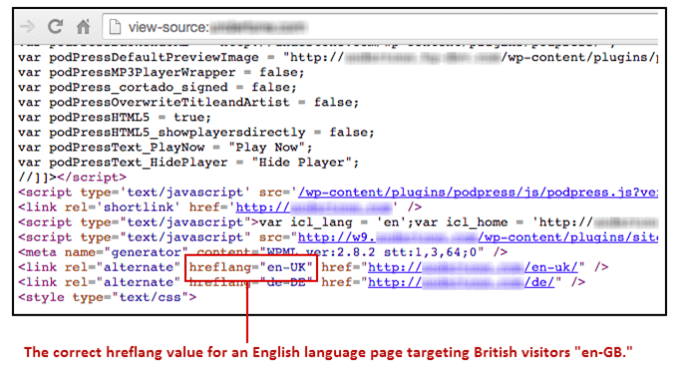Click the <style type="text/css"> line
This screenshot has height=365, width=676.
pyautogui.click(x=107, y=297)
